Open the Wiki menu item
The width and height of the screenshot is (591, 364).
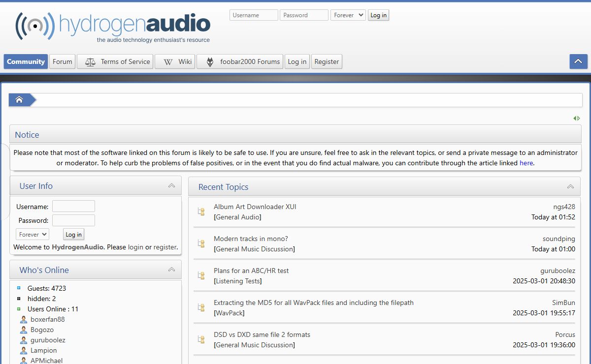[x=175, y=61]
